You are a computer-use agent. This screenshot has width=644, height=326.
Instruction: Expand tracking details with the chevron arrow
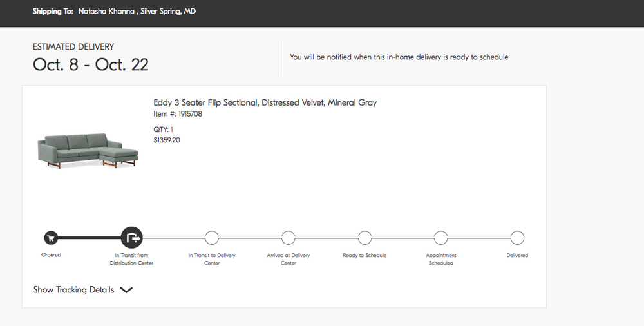click(x=126, y=290)
